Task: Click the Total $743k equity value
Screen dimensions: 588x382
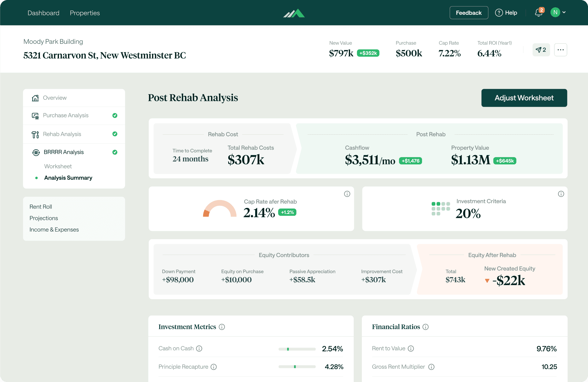Action: point(455,280)
